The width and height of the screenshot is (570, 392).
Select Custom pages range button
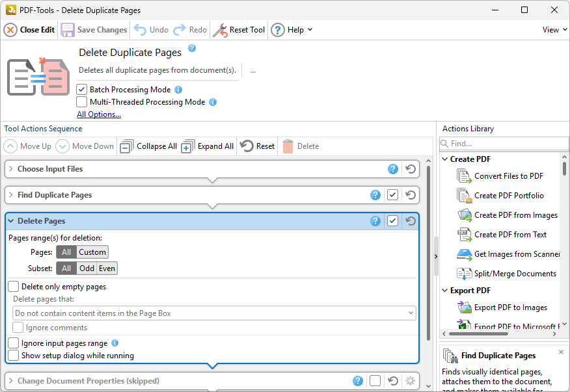tap(92, 252)
